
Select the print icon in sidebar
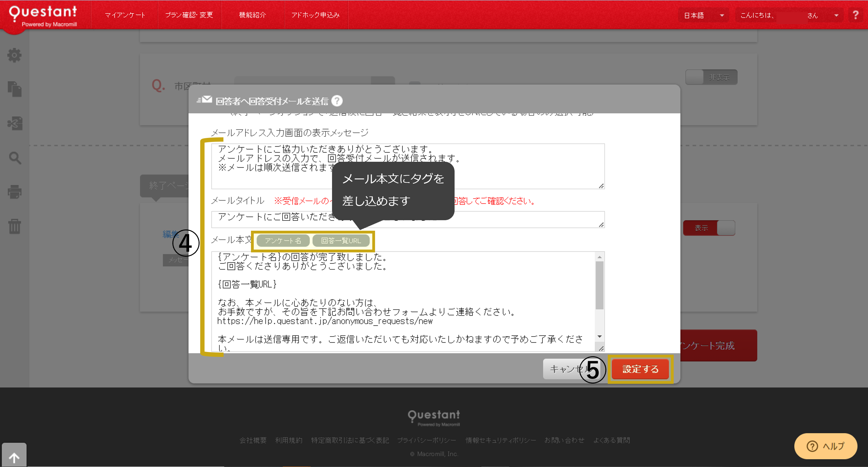coord(15,192)
